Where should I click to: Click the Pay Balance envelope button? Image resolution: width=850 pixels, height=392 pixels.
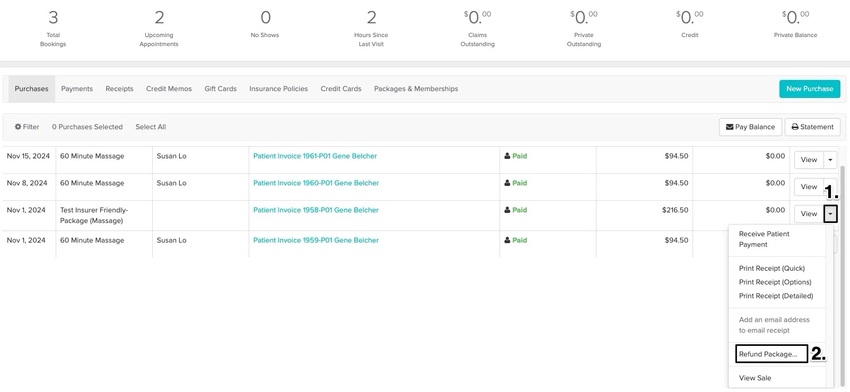click(x=750, y=127)
